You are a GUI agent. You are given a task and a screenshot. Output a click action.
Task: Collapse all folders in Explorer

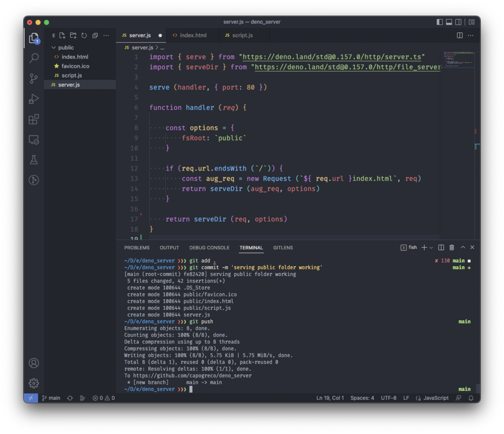[95, 35]
